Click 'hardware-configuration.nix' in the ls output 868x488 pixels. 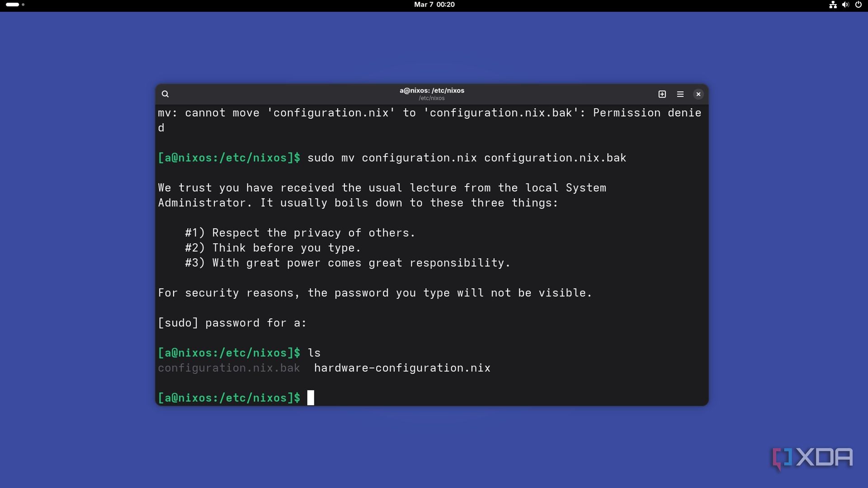point(402,368)
